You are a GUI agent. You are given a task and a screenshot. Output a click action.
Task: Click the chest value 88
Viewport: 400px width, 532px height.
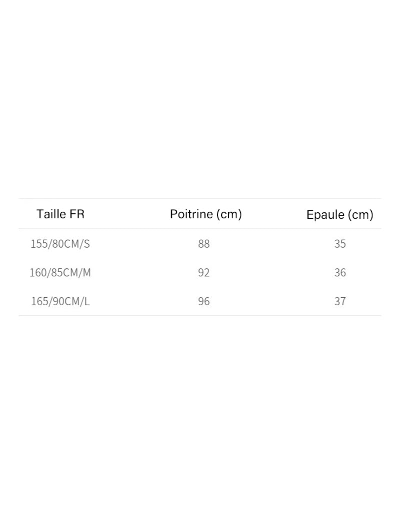203,244
